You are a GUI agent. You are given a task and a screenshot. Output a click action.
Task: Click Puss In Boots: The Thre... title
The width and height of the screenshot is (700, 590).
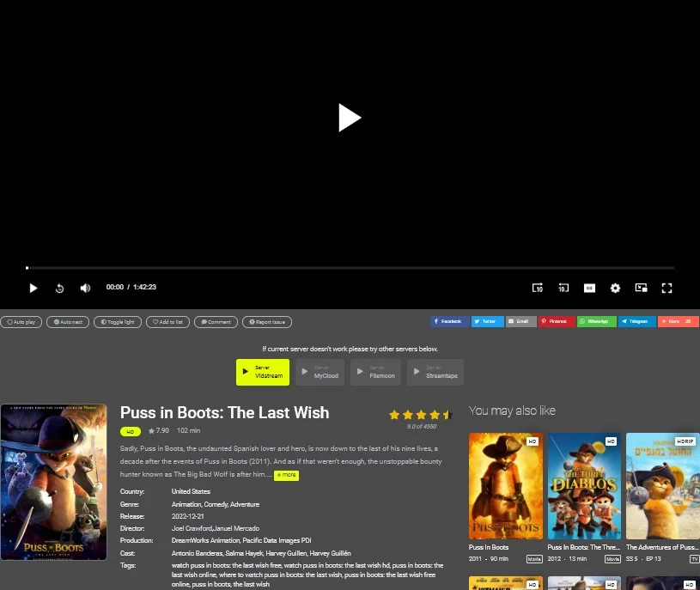(x=583, y=547)
